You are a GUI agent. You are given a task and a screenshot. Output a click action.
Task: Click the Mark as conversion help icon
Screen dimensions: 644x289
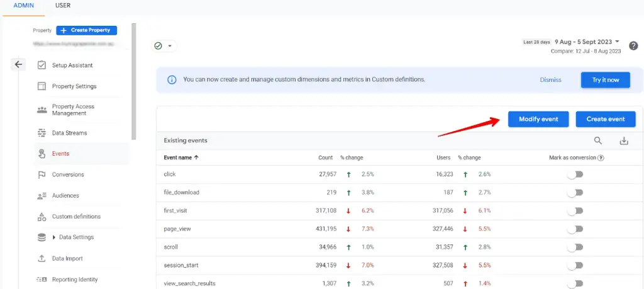601,158
